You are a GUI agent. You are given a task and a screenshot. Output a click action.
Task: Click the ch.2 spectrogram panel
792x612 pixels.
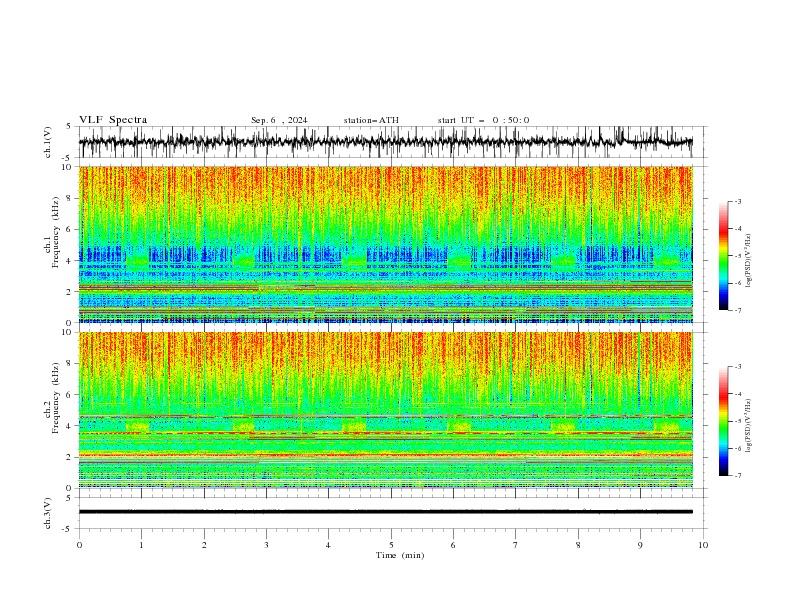click(x=385, y=410)
